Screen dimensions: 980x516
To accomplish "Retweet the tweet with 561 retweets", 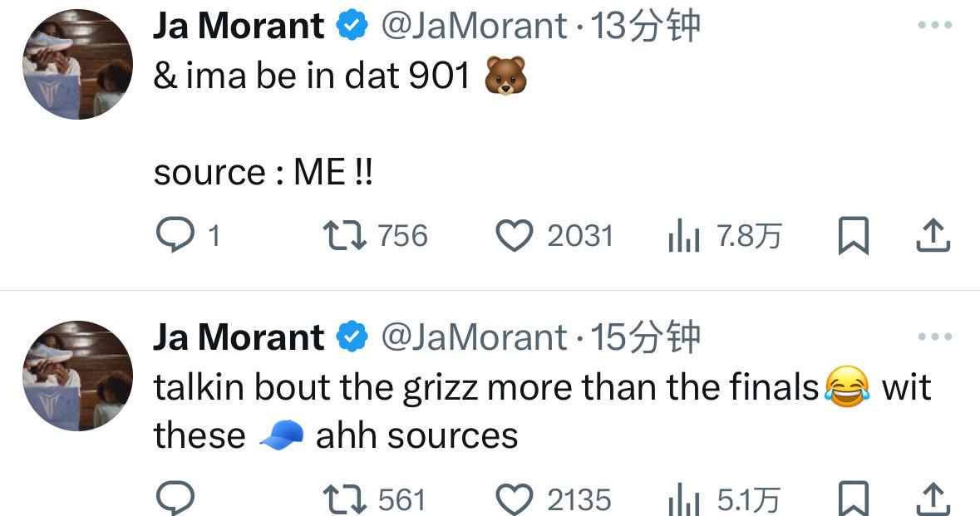I will (345, 499).
